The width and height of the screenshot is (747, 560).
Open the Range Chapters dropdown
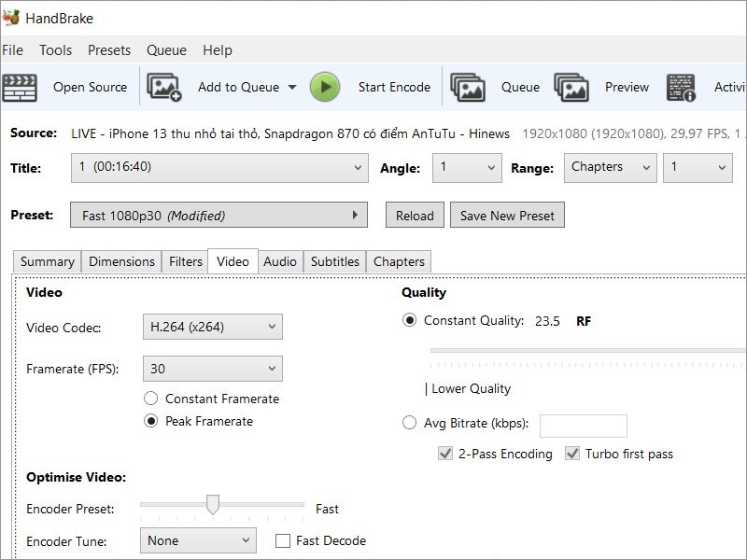611,168
